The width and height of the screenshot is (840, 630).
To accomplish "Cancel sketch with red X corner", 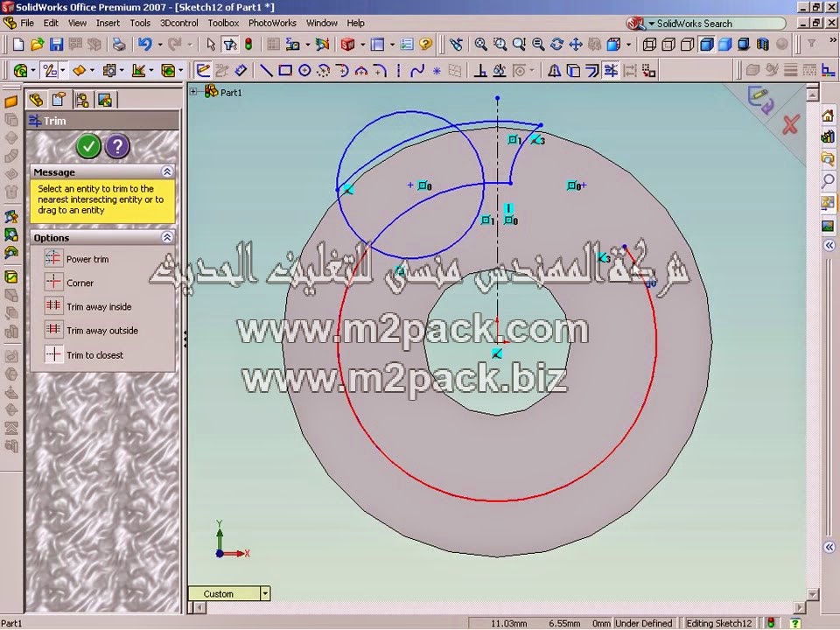I will 790,125.
